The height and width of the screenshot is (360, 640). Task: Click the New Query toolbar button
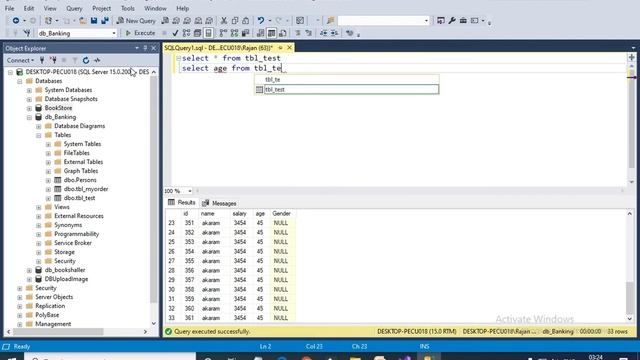[136, 20]
